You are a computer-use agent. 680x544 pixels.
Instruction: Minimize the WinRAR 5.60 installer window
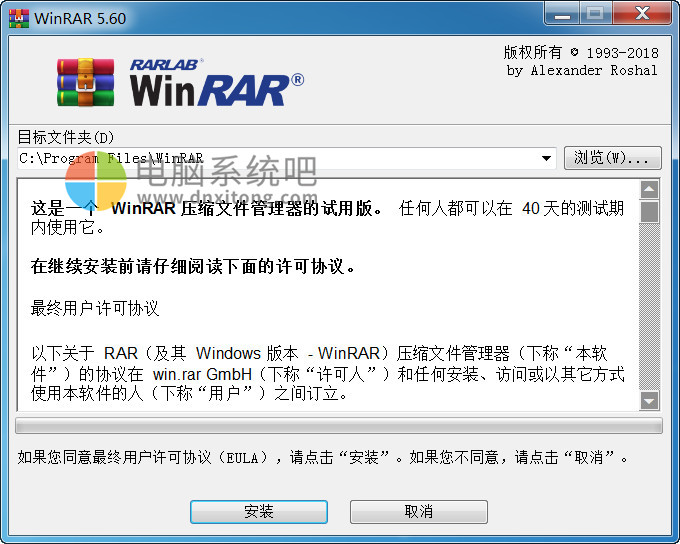[562, 14]
